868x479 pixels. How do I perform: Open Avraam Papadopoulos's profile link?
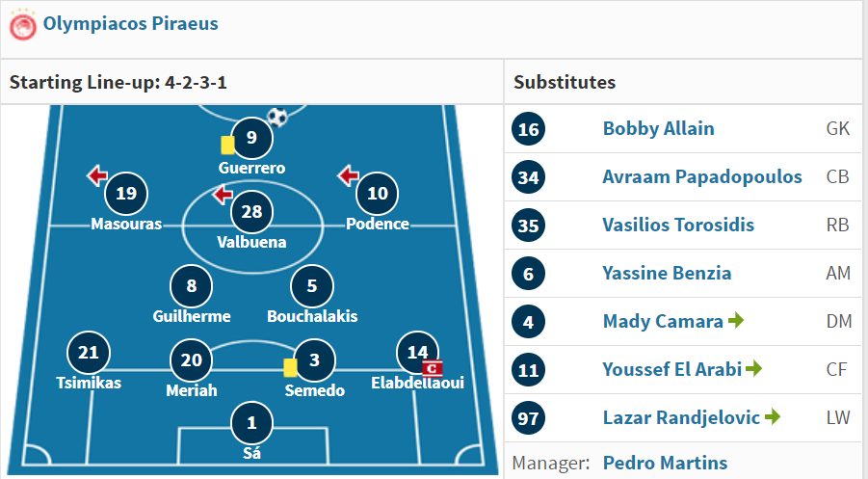(702, 176)
